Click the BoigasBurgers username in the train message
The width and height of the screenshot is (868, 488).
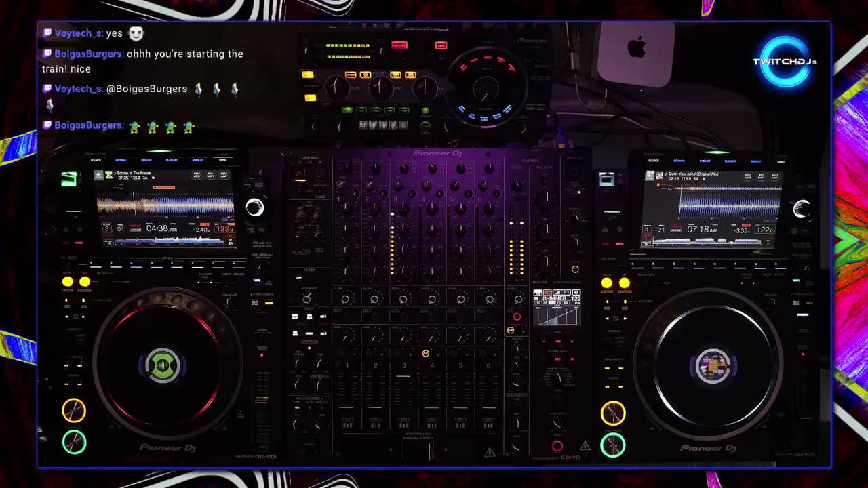[x=88, y=54]
